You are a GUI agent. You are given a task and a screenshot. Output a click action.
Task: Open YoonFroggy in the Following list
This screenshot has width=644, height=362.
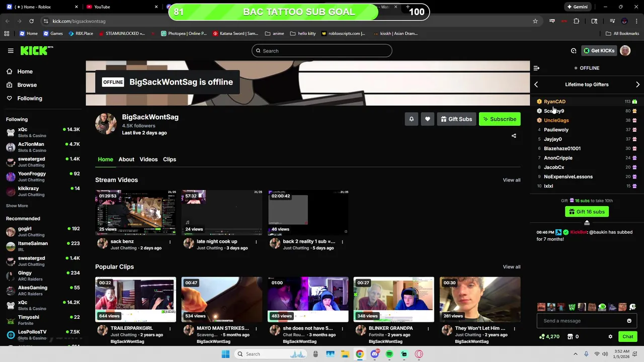click(x=43, y=176)
